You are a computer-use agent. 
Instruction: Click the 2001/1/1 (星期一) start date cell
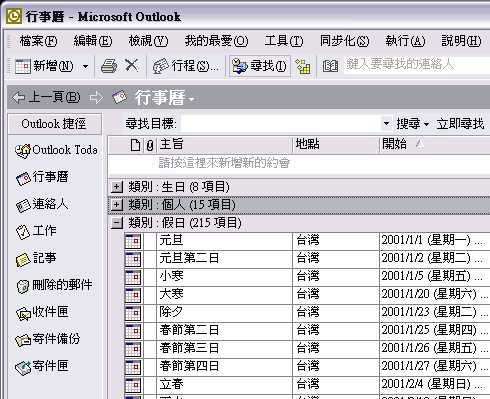(435, 240)
